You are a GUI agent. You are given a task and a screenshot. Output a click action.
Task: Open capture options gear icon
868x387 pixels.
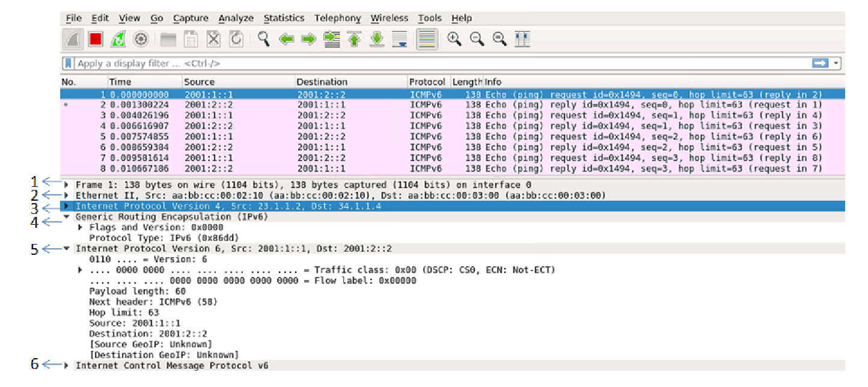pyautogui.click(x=141, y=39)
